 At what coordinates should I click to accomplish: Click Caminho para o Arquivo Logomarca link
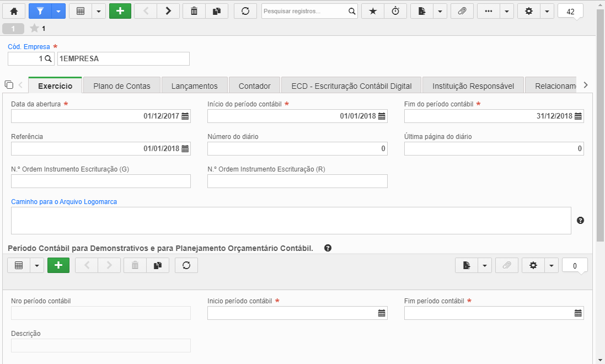point(64,201)
